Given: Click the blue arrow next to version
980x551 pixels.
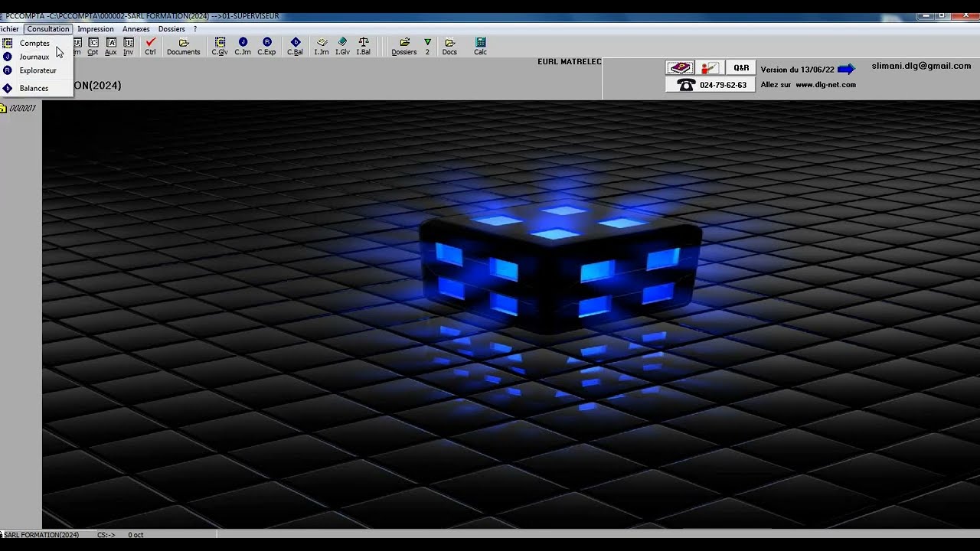Looking at the screenshot, I should tap(846, 69).
